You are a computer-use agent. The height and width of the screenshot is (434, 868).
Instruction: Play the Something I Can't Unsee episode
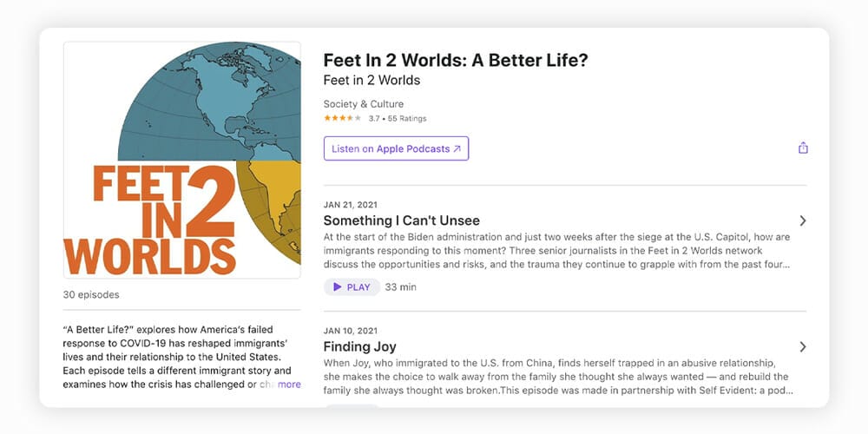click(352, 286)
